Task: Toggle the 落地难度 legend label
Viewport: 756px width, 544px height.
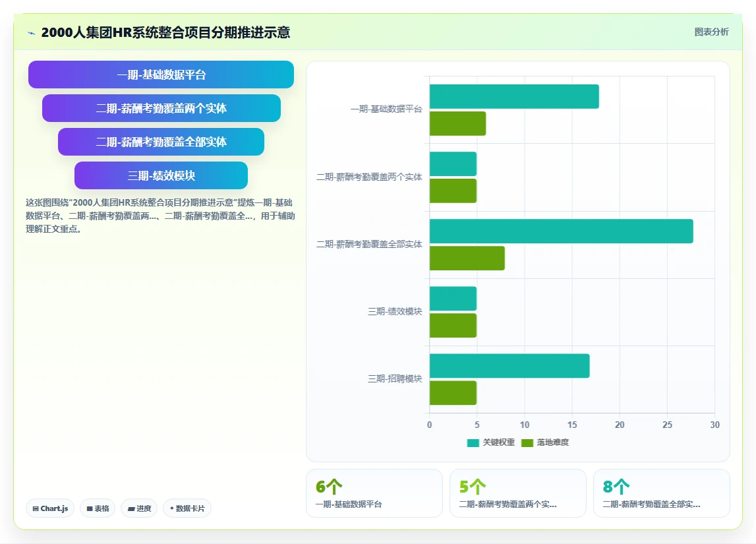Action: click(552, 442)
